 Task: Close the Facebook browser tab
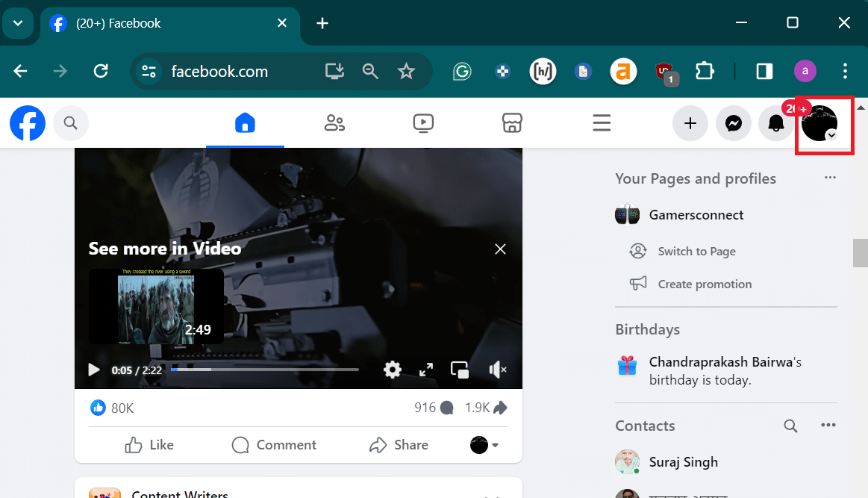coord(282,23)
